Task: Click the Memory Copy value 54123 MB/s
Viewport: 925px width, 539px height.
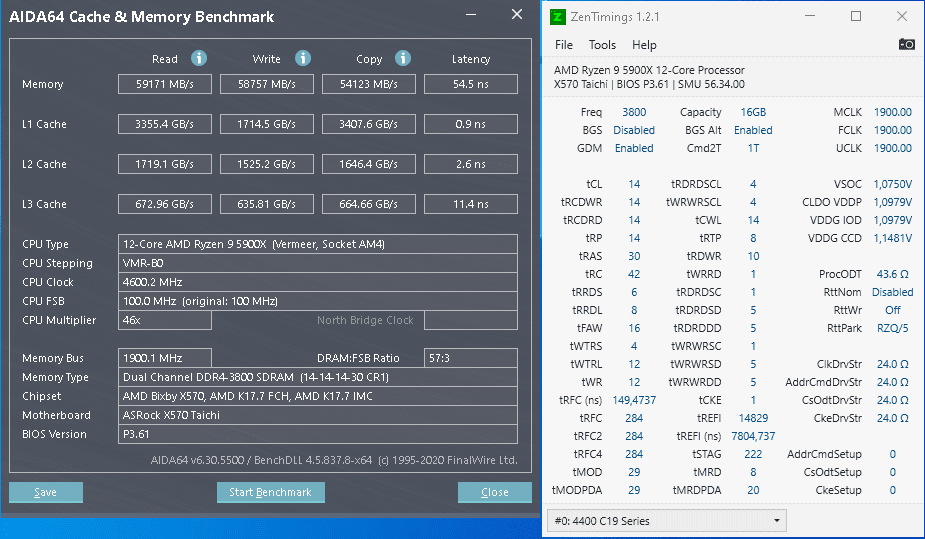Action: (369, 84)
